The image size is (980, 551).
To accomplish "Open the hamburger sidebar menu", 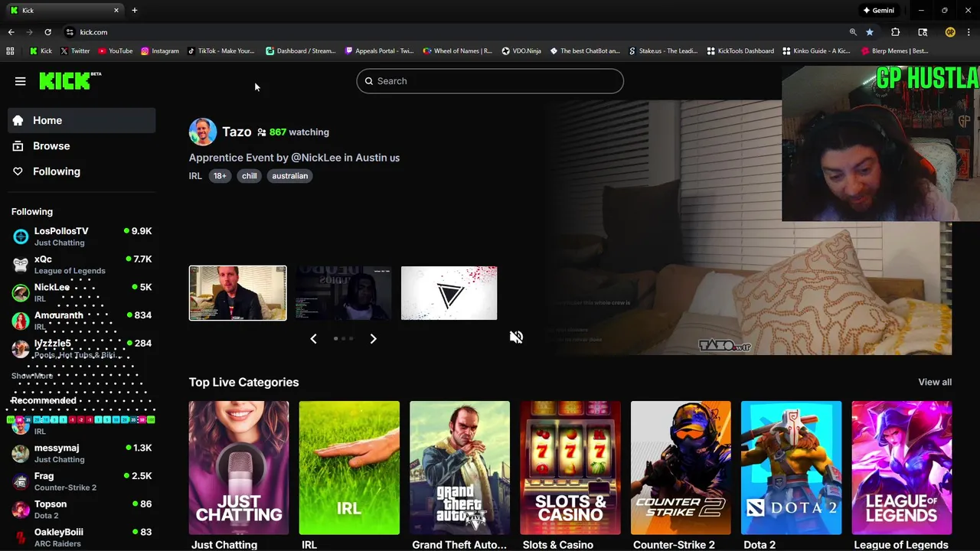I will point(21,81).
